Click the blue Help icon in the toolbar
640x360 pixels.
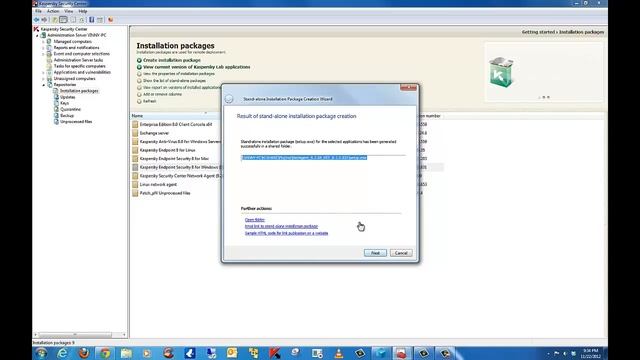tap(91, 20)
